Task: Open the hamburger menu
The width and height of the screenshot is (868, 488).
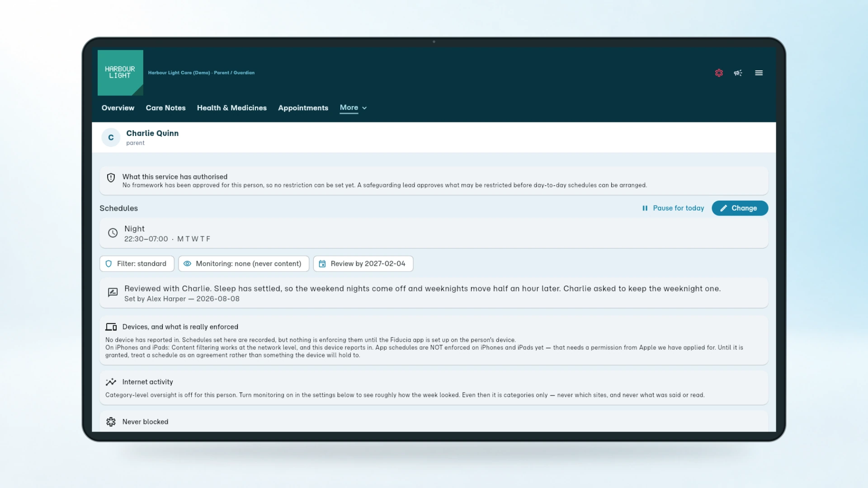Action: point(759,73)
